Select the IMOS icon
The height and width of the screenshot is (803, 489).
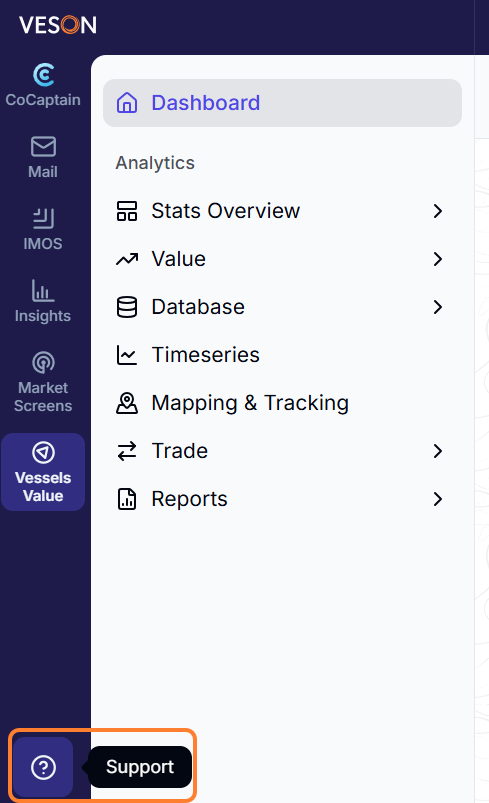point(43,219)
